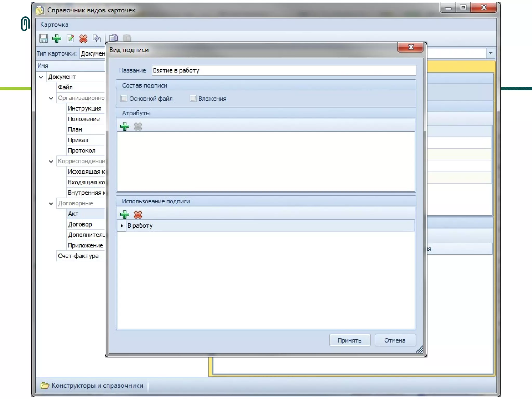This screenshot has height=399, width=532.
Task: Expand the В работу row arrow
Action: [x=122, y=226]
